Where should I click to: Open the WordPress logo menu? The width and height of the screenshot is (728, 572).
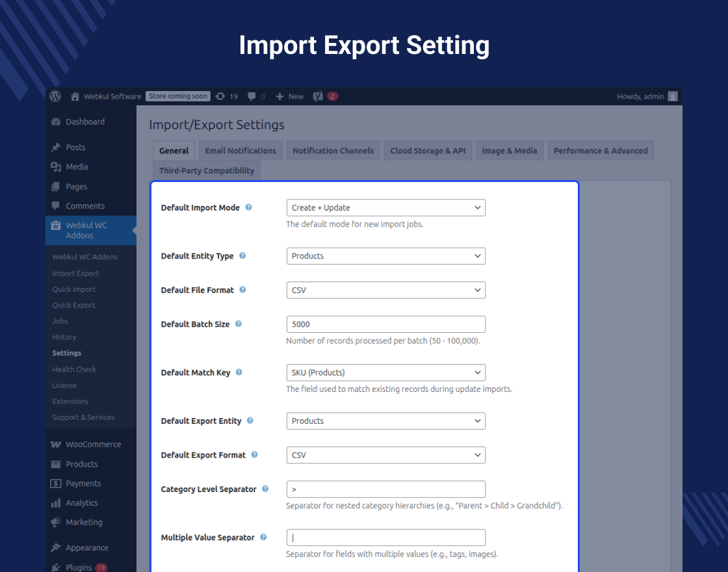tap(55, 96)
